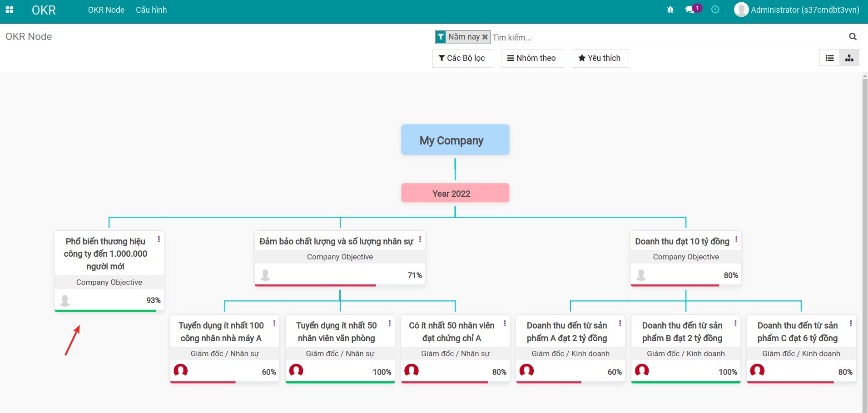The width and height of the screenshot is (868, 413).
Task: Open three-dot menu on Doanh thu đạt 10 tỷ đồng
Action: click(736, 240)
